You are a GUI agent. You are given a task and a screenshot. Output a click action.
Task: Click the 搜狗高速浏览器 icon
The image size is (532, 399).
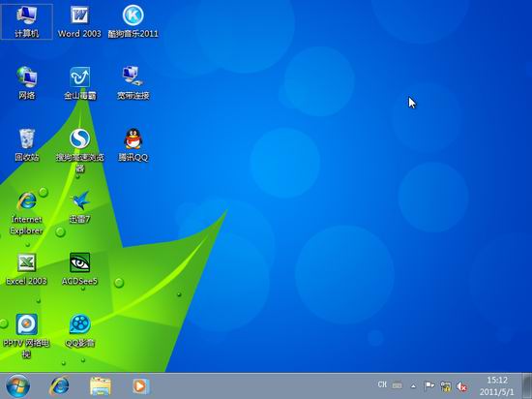click(79, 150)
